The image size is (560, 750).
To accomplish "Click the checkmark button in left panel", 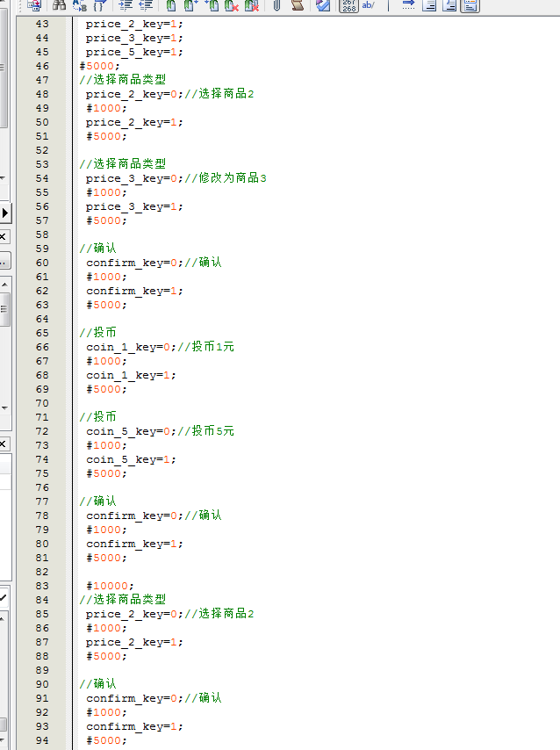I will click(x=4, y=598).
